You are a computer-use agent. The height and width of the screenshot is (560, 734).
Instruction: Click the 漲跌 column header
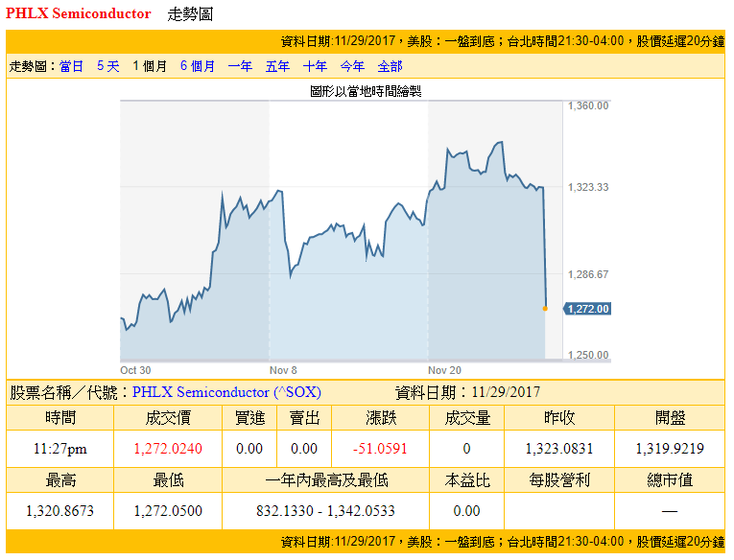tap(381, 418)
